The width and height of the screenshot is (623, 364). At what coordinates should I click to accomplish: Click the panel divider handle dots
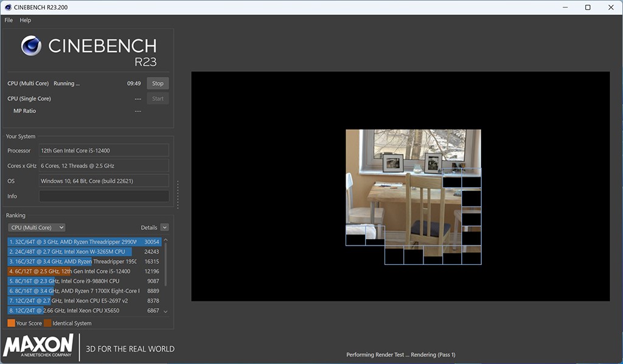178,194
